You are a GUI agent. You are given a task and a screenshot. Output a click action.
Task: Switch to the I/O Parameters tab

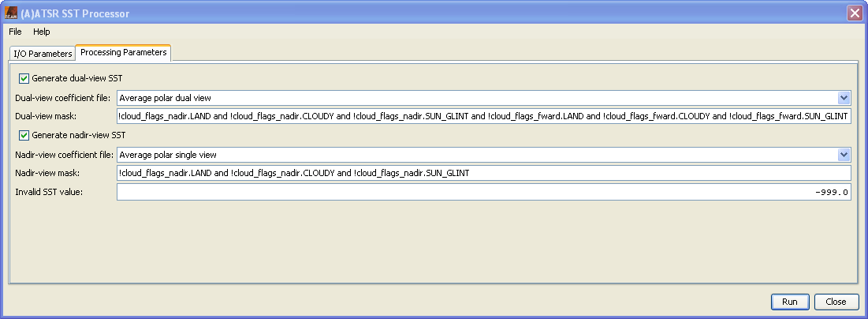click(43, 54)
